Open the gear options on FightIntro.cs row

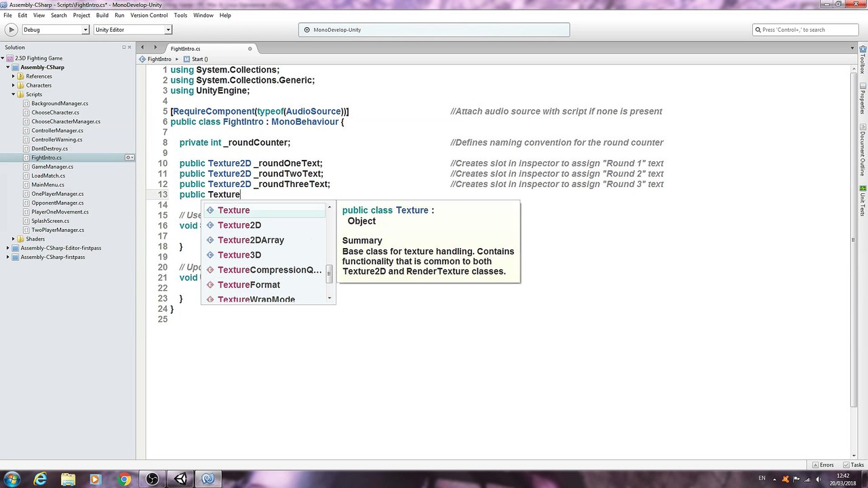point(129,158)
